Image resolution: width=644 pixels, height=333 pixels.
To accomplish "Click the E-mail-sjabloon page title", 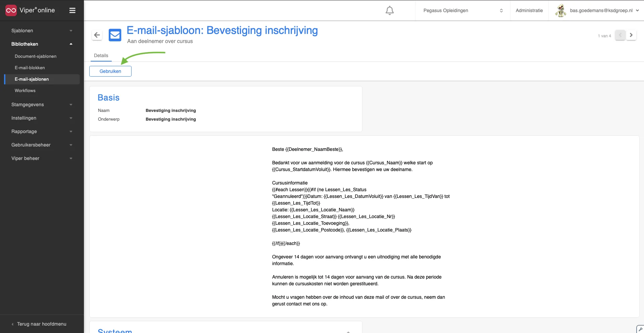I will (222, 30).
